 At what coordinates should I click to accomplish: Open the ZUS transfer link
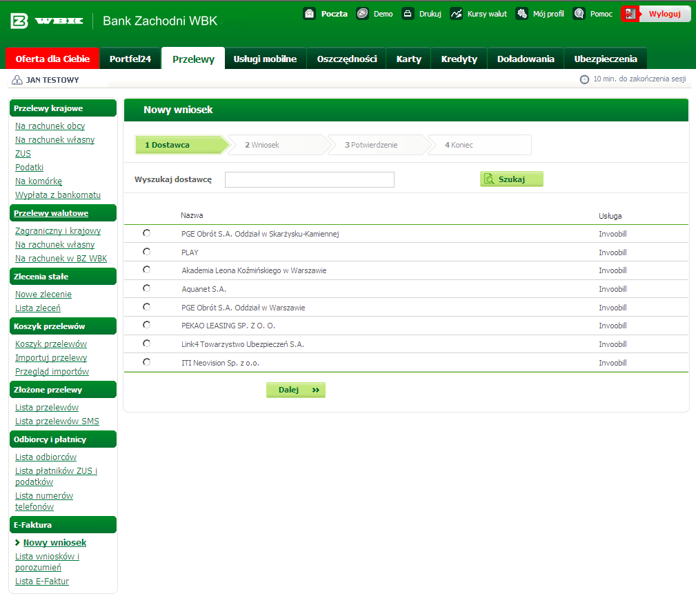coord(23,154)
